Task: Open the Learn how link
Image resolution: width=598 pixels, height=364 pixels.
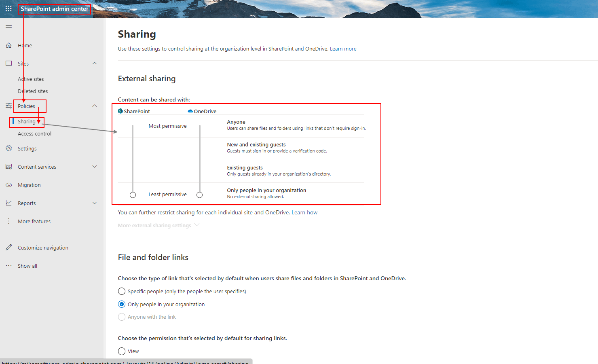Action: 304,213
